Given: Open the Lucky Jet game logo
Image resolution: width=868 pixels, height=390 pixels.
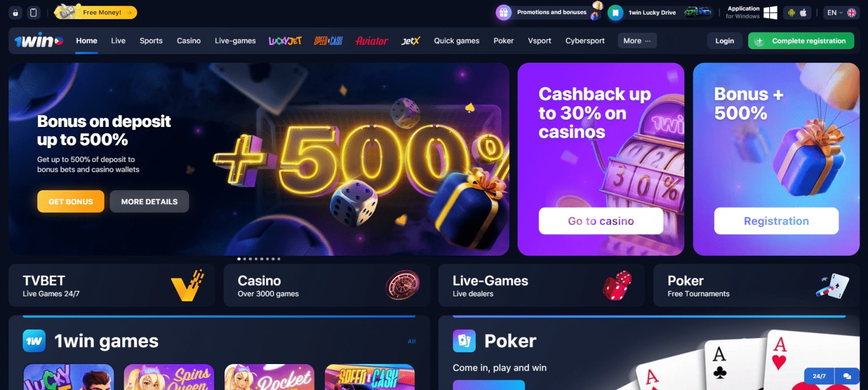Looking at the screenshot, I should click(x=285, y=41).
